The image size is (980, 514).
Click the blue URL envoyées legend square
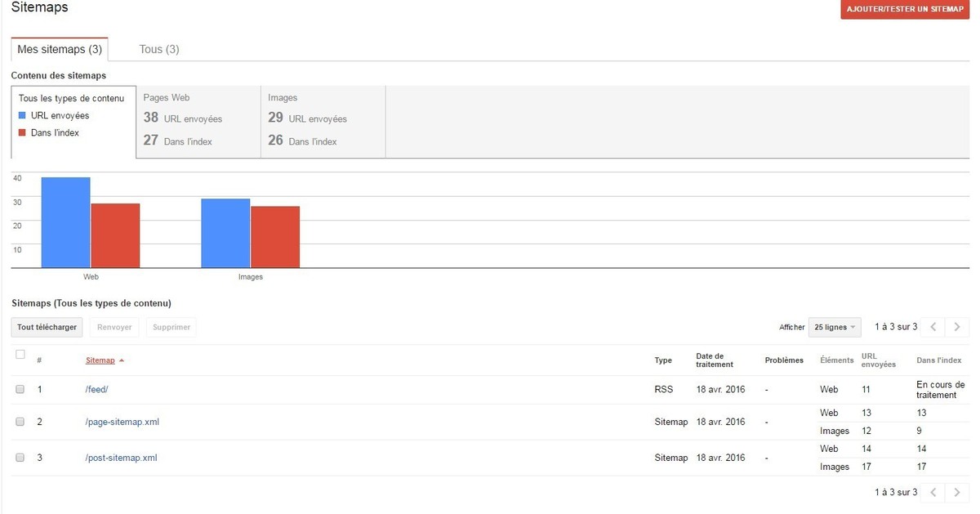tap(23, 116)
